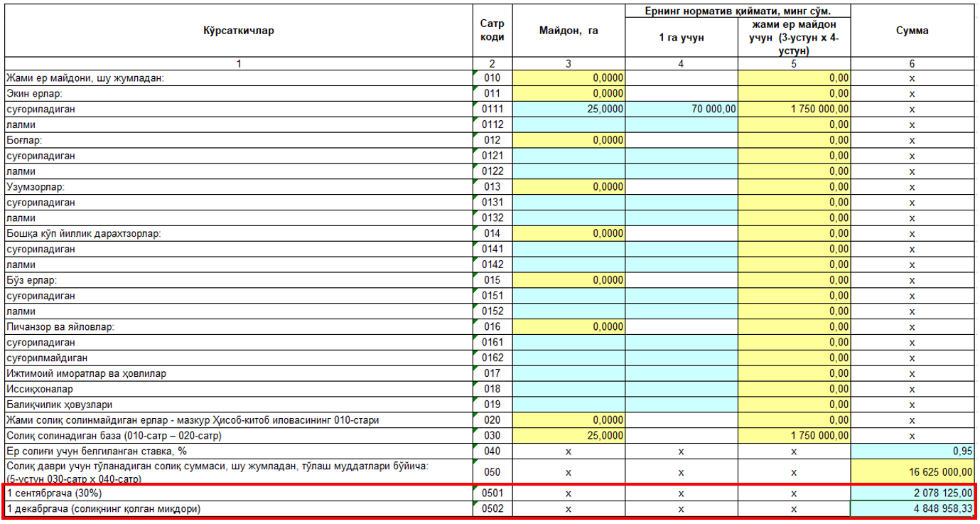Click the 'Майдон, га' column header
Screen dimensions: 980x524
click(569, 31)
